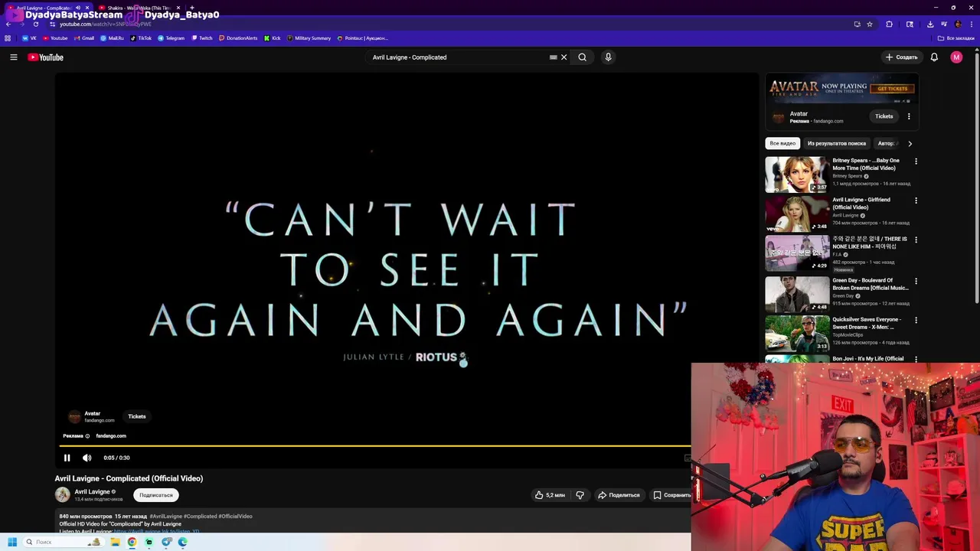Open the browser downloads icon
Viewport: 980px width, 551px height.
tap(930, 24)
